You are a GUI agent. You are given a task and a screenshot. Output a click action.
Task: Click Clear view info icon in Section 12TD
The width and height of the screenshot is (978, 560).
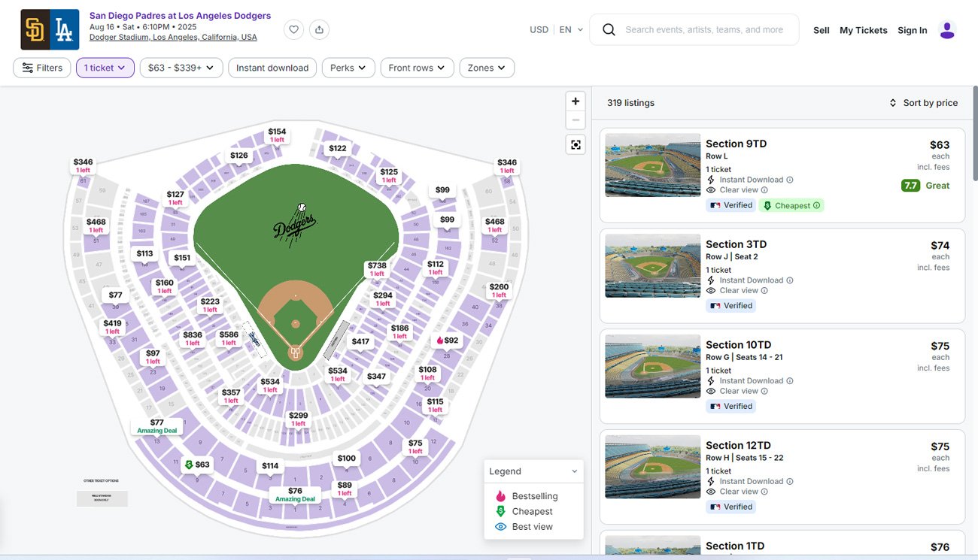click(764, 492)
